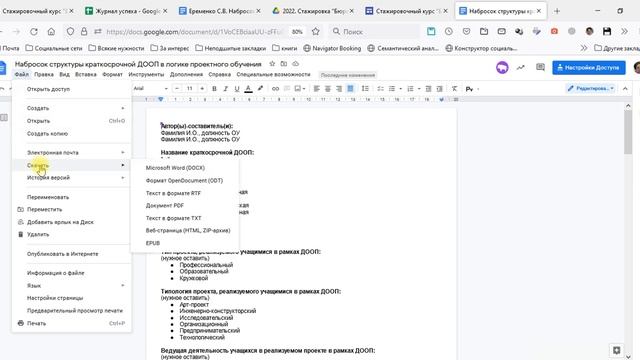Expand the История версий submenu
Image resolution: width=640 pixels, height=360 pixels.
(x=72, y=178)
